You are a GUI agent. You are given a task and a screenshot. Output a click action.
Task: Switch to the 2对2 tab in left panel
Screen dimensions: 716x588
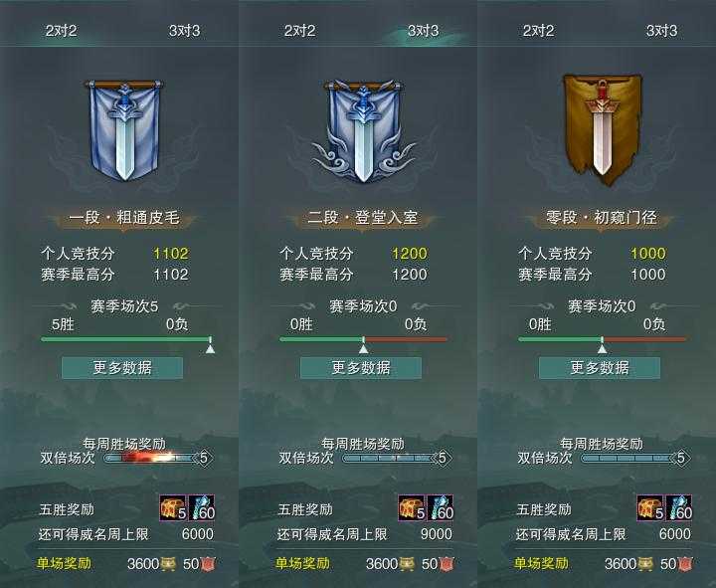61,31
